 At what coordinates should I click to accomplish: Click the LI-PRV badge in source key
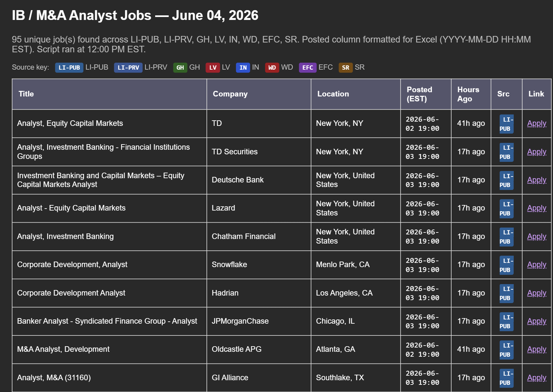[128, 68]
